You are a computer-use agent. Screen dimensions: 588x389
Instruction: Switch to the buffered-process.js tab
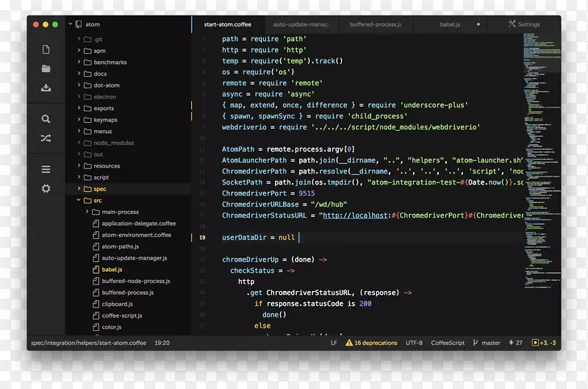click(376, 24)
